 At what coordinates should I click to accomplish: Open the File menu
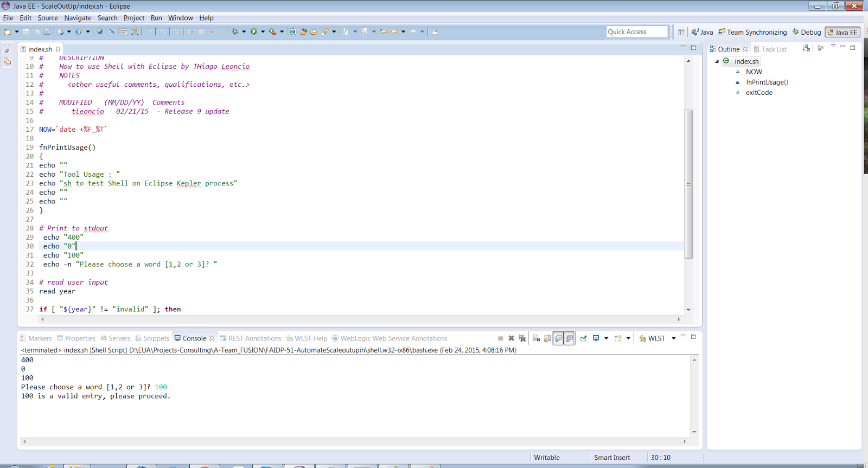coord(8,18)
